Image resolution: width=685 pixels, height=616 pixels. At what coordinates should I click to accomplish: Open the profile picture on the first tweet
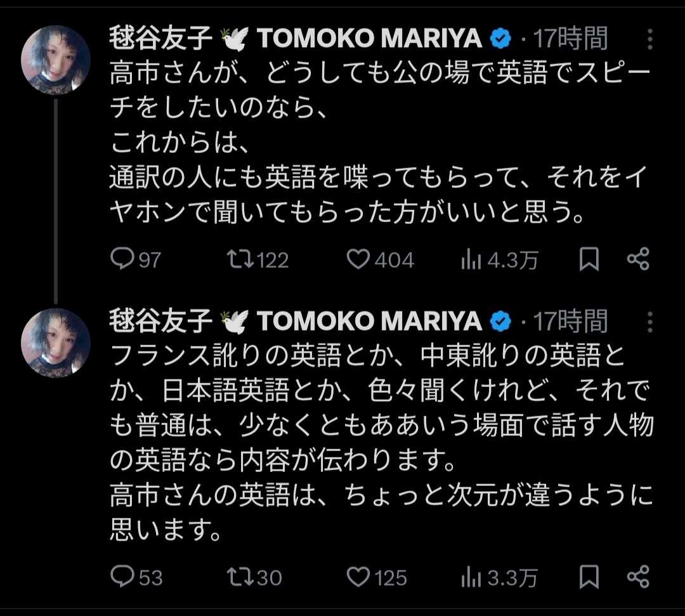click(x=56, y=60)
